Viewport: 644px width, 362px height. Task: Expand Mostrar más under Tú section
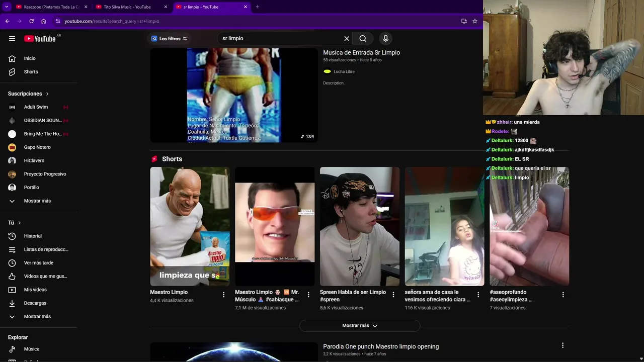(38, 316)
